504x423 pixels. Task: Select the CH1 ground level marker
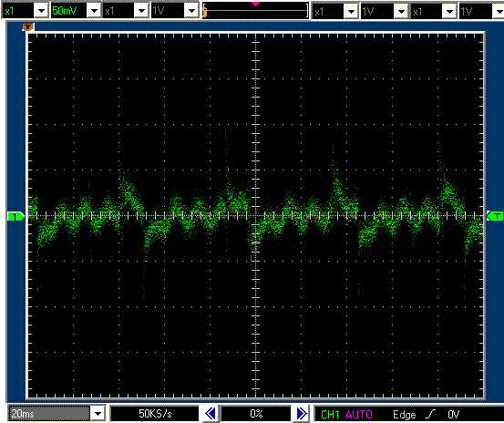15,216
